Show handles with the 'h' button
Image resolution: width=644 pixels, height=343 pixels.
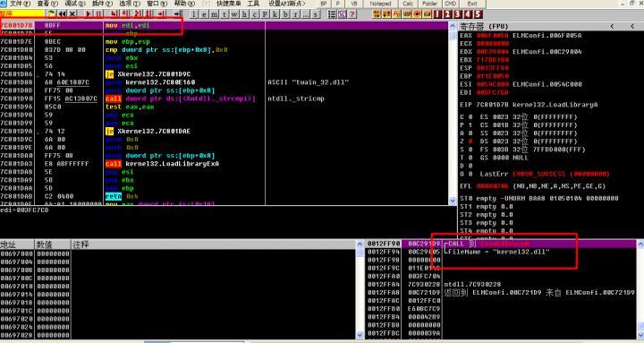click(x=244, y=14)
